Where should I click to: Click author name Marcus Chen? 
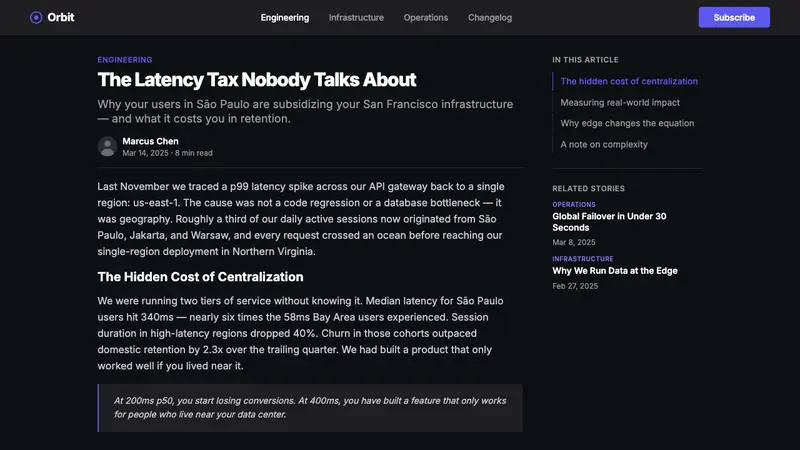pyautogui.click(x=150, y=141)
